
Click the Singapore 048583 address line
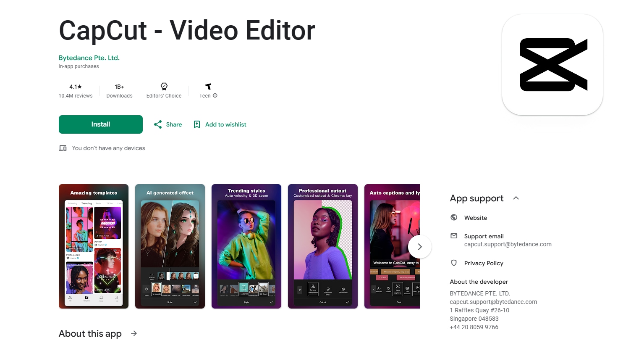(x=474, y=319)
